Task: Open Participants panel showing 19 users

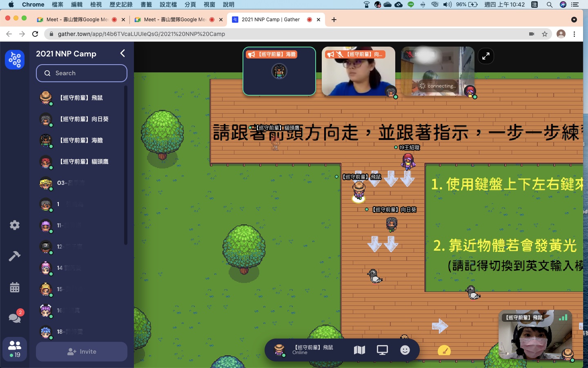Action: click(15, 349)
